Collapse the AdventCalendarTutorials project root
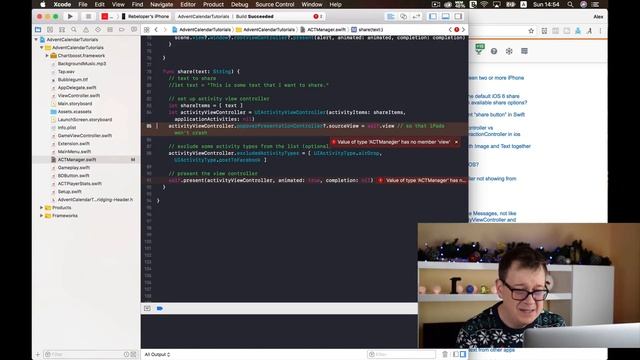Screen dimensions: 640x360 point(36,40)
